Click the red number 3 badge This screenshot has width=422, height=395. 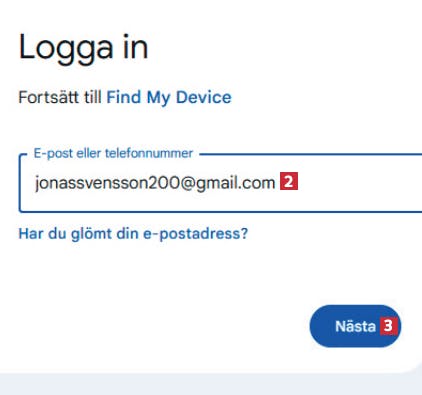coord(389,326)
